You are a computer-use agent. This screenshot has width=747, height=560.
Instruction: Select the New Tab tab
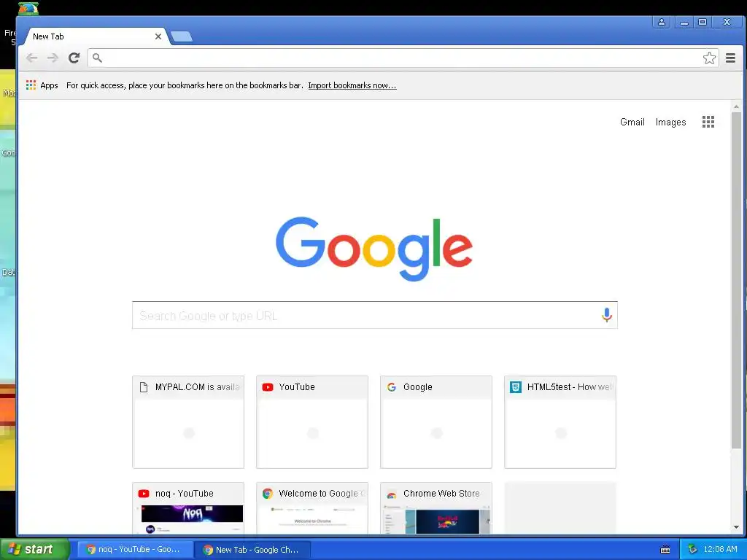tap(96, 36)
